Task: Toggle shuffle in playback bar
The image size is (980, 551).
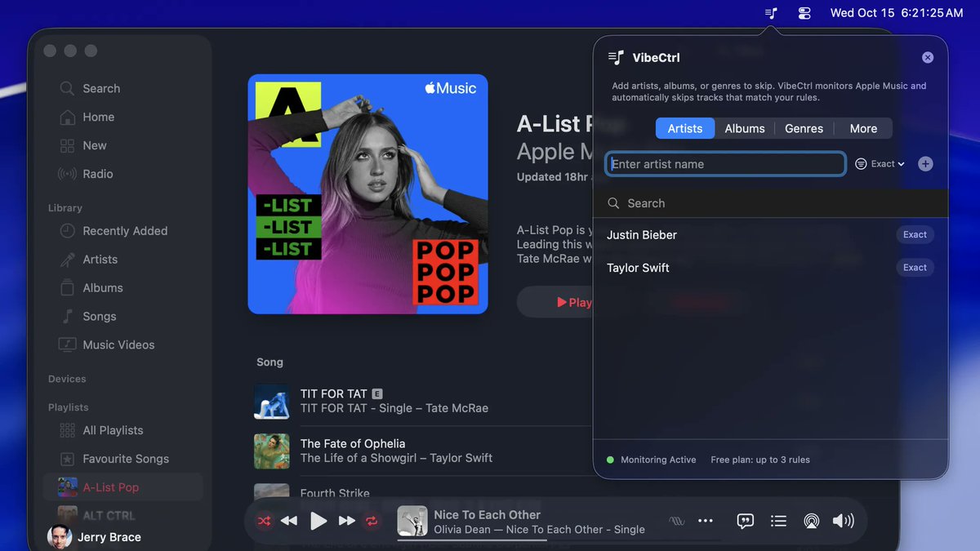Action: tap(265, 521)
